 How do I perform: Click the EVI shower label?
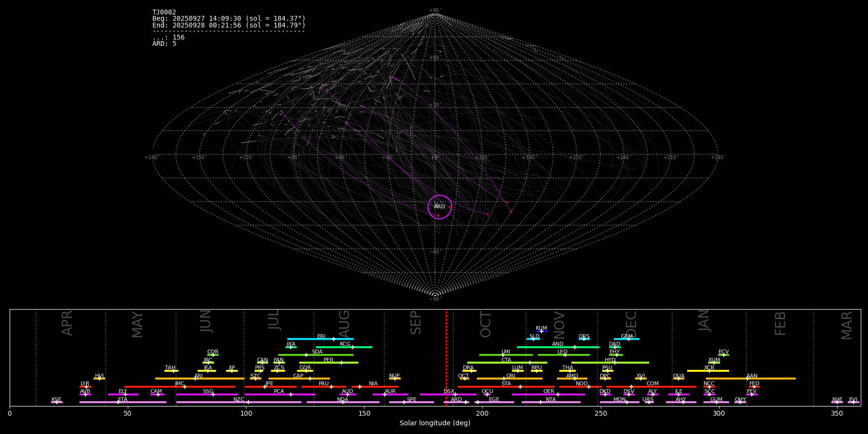pos(854,400)
